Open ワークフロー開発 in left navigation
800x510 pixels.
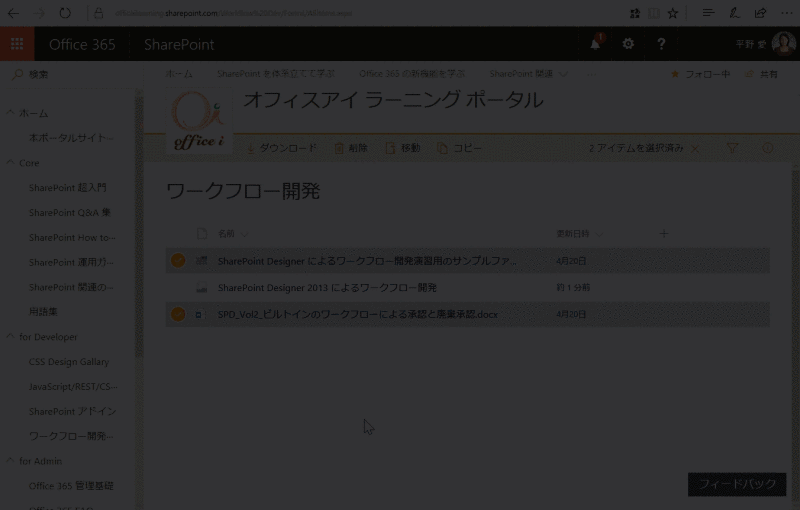[71, 436]
